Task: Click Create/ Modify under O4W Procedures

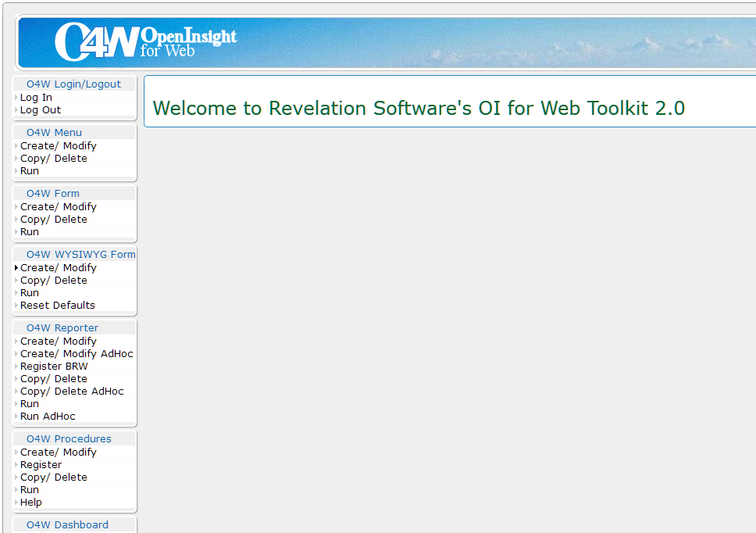Action: click(59, 452)
